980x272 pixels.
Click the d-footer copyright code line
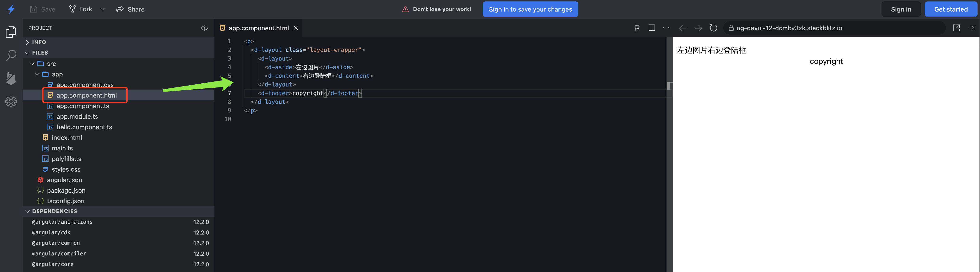pyautogui.click(x=310, y=93)
